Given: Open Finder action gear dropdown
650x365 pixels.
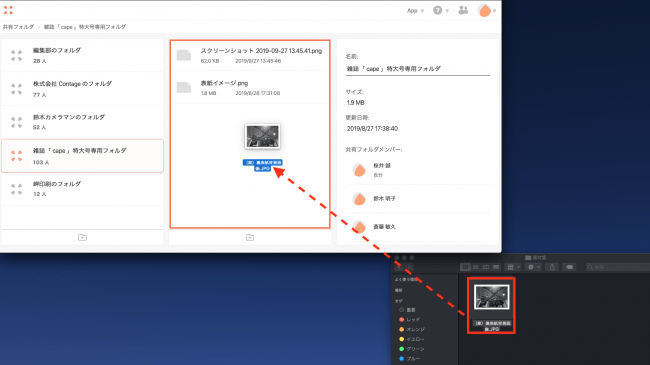Looking at the screenshot, I should point(534,267).
